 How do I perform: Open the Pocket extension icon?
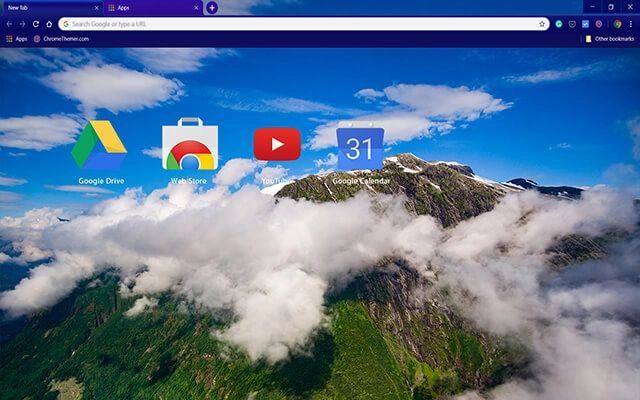tap(572, 24)
